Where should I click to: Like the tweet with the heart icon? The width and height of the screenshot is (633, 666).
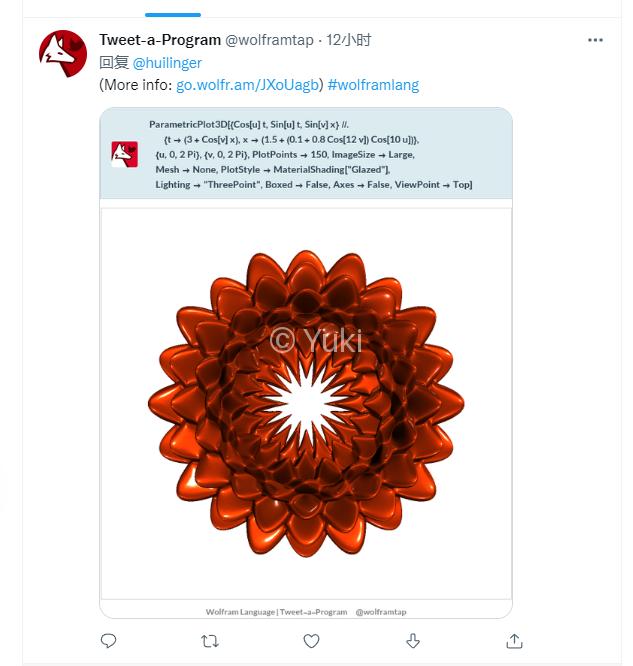click(x=311, y=640)
